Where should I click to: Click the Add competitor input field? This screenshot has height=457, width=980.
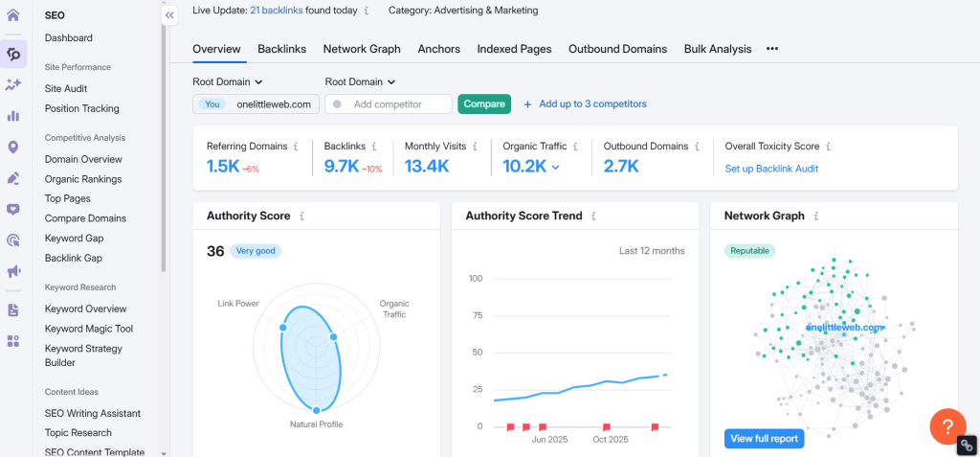click(x=388, y=103)
